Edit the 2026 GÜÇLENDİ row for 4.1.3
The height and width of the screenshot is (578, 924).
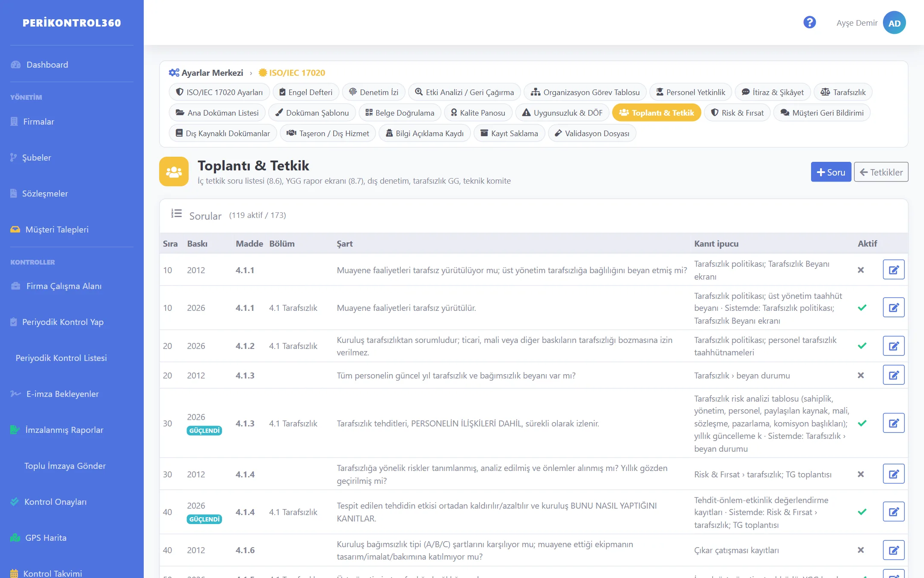[x=894, y=423]
